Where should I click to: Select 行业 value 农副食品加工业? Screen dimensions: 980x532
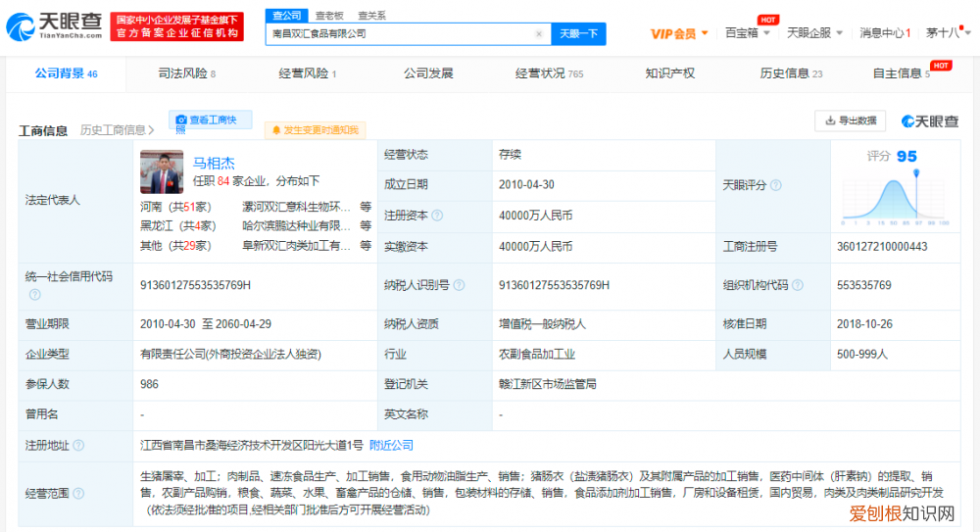point(537,355)
